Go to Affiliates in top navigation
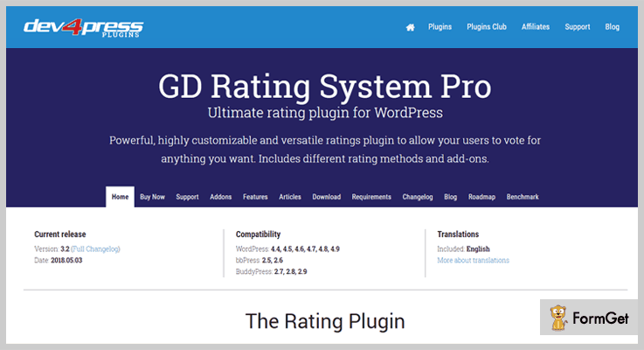 tap(535, 27)
